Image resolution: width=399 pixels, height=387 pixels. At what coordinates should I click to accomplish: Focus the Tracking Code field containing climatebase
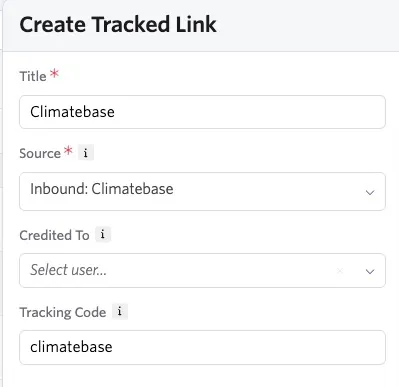coord(202,347)
